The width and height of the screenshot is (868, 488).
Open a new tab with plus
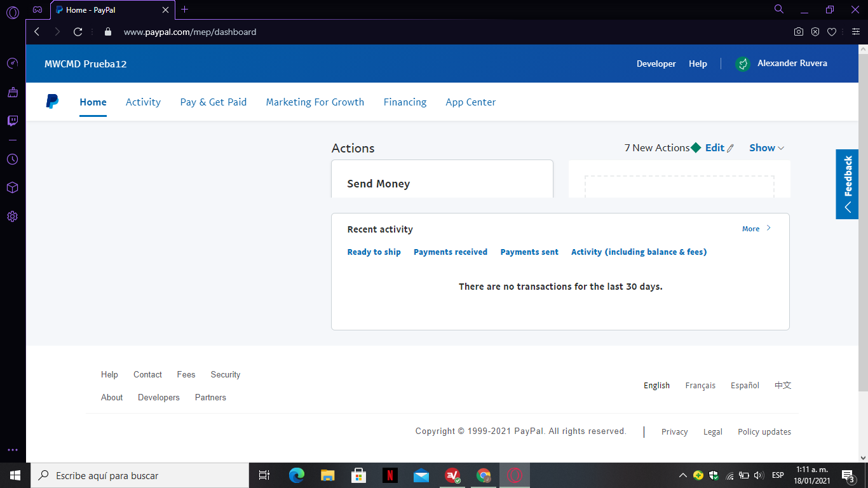(x=185, y=10)
